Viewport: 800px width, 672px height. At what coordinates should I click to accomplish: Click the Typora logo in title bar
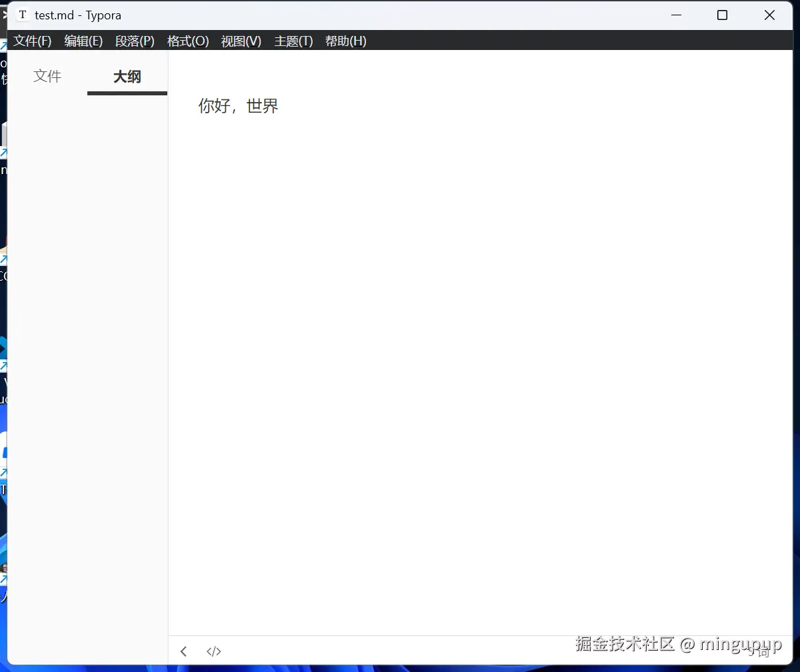coord(21,14)
